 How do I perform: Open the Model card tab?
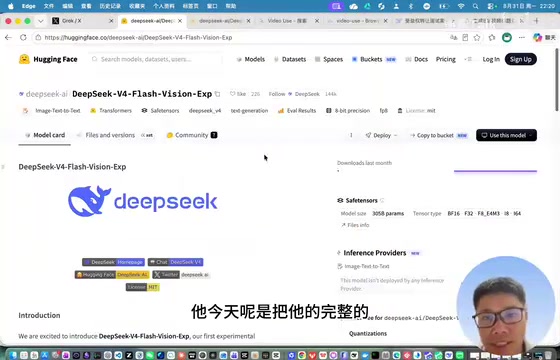(x=45, y=135)
